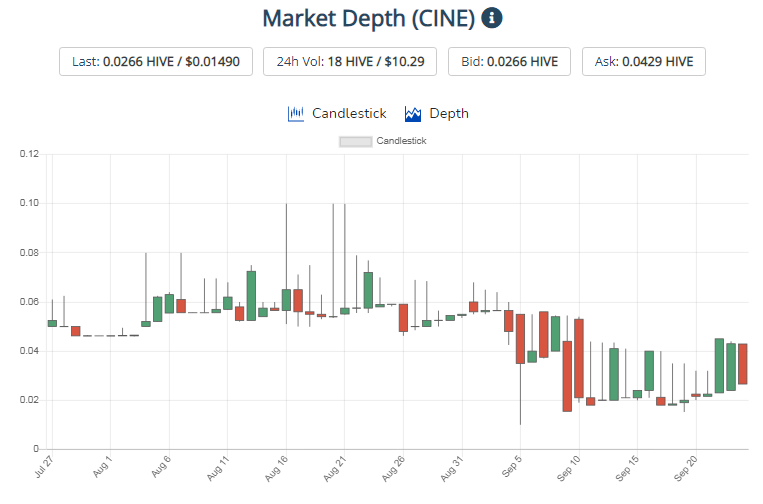This screenshot has height=504, width=763.
Task: Click the Sep 20 x-axis label
Action: pyautogui.click(x=685, y=468)
